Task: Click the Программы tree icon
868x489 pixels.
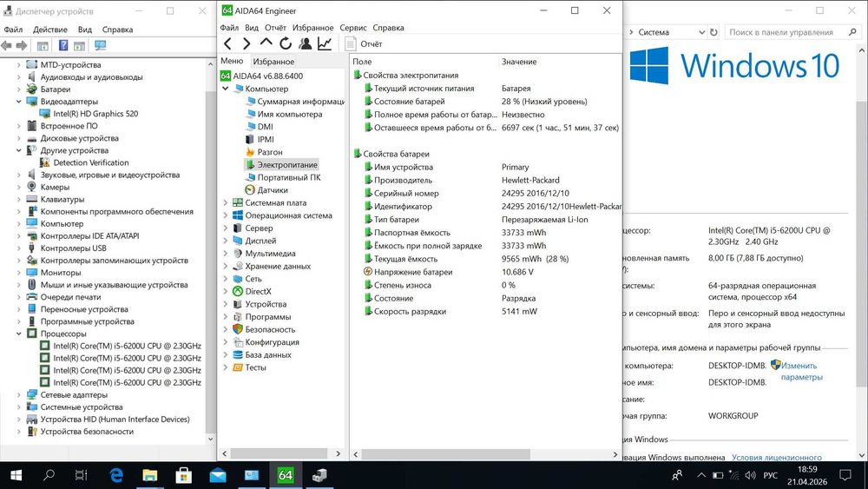Action: coord(238,317)
